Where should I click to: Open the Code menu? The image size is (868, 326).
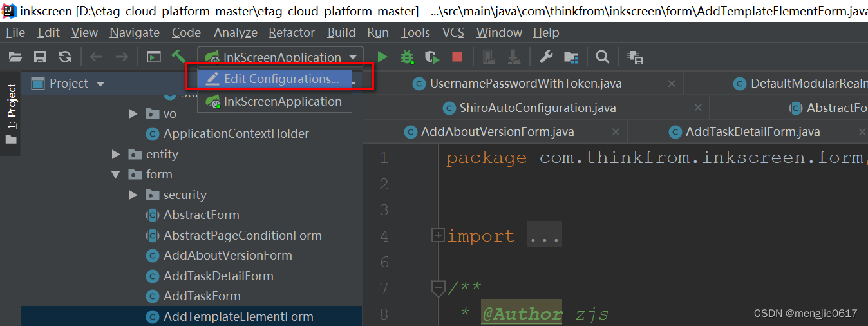[187, 32]
